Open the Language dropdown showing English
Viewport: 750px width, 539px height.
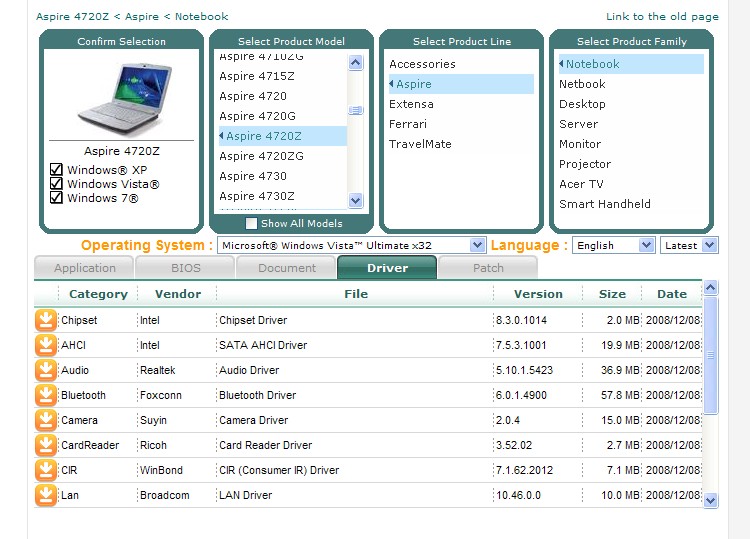tap(613, 245)
